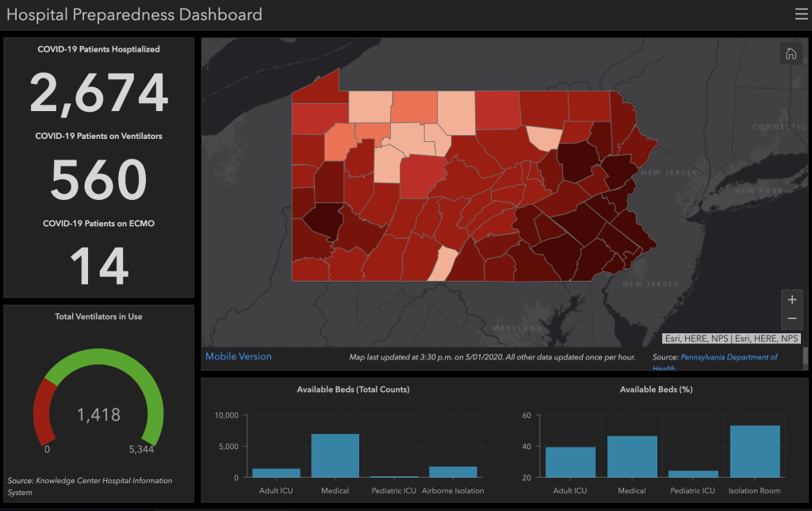Select Medical bar in Available Beds percent chart
Screen dimensions: 812x511
632,456
